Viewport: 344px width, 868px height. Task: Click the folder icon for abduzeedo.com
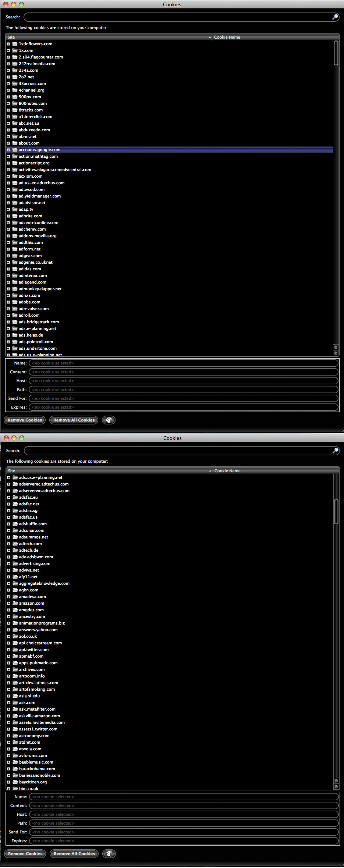tap(15, 130)
